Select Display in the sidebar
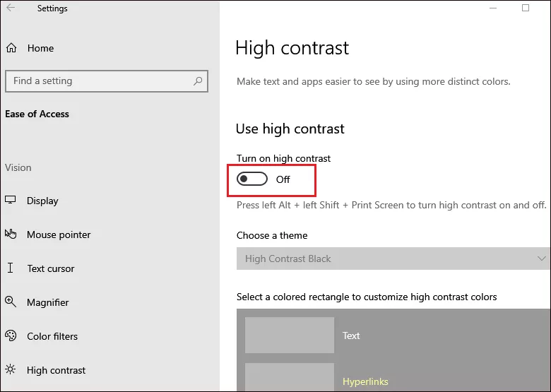Viewport: 551px width, 392px height. click(x=42, y=201)
